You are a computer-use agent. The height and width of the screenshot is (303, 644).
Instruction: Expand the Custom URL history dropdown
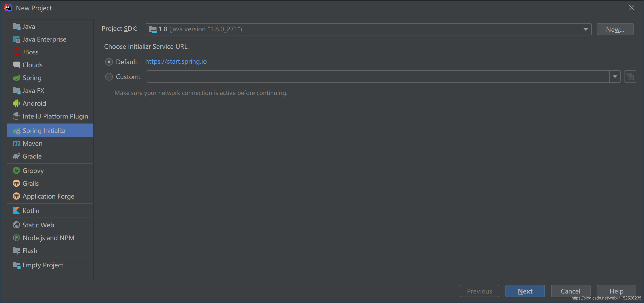tap(615, 76)
